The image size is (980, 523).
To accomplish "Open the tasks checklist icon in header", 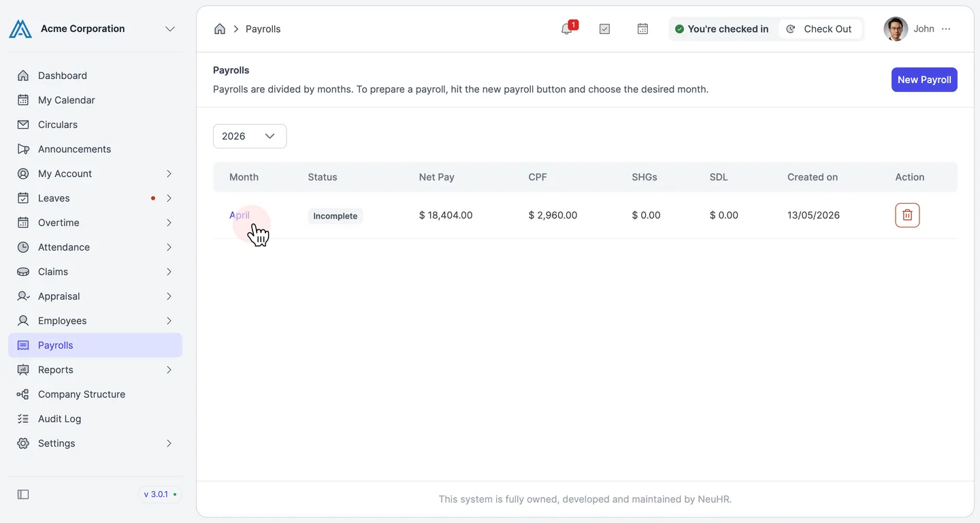I will coord(604,29).
